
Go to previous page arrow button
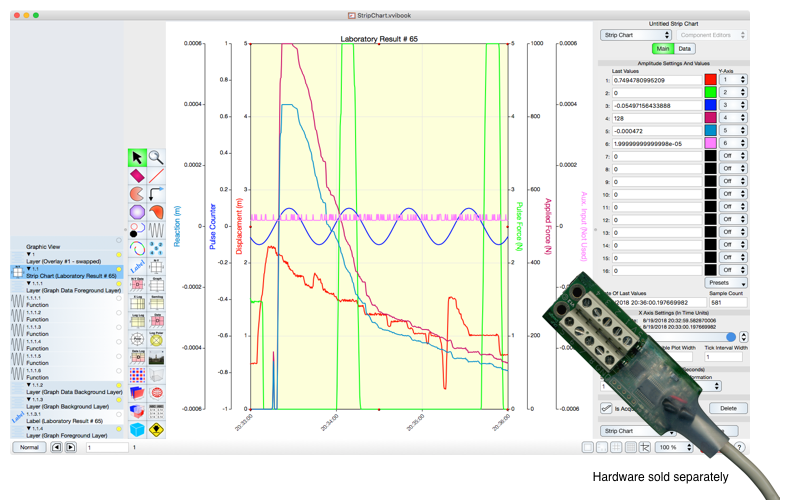[57, 447]
